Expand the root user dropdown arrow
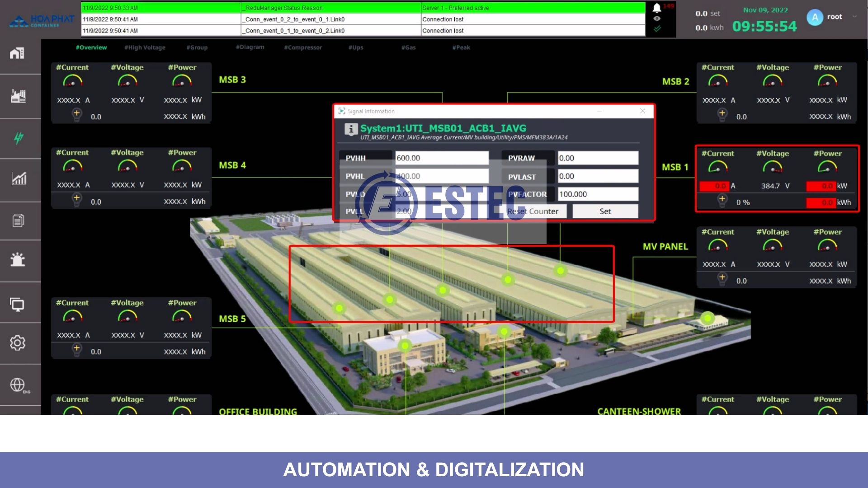 [x=854, y=17]
